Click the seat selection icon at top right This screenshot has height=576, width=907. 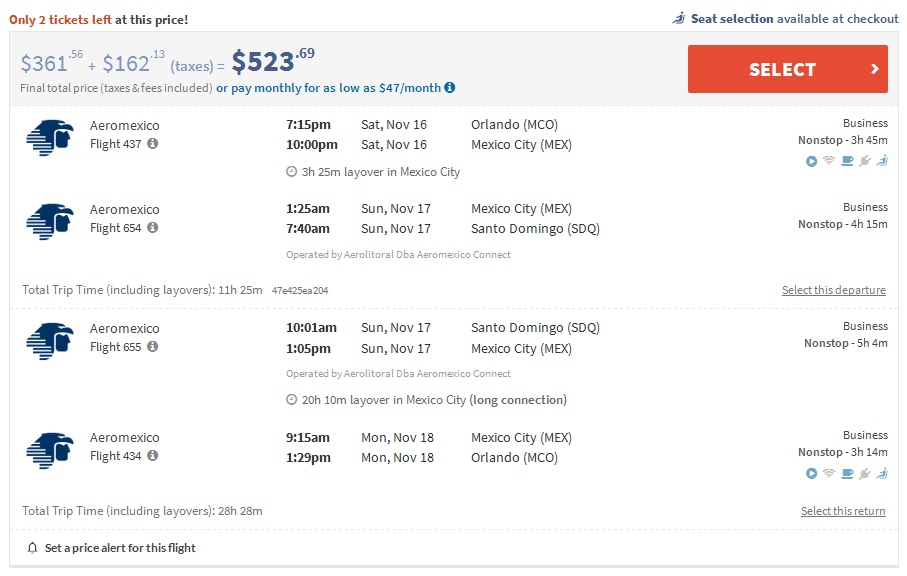[x=682, y=18]
